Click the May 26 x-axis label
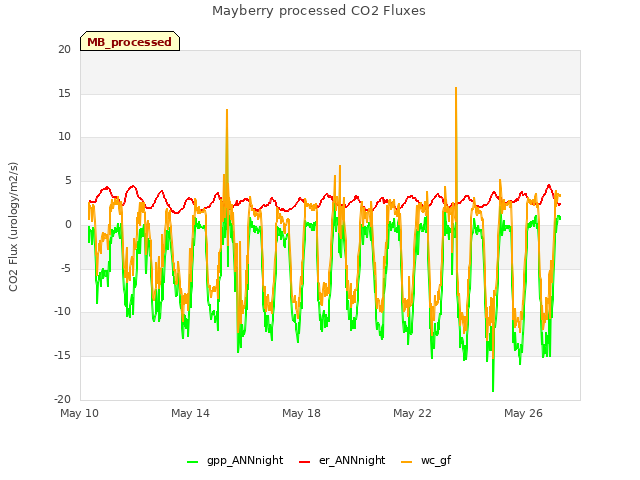640x480 pixels. (x=523, y=413)
